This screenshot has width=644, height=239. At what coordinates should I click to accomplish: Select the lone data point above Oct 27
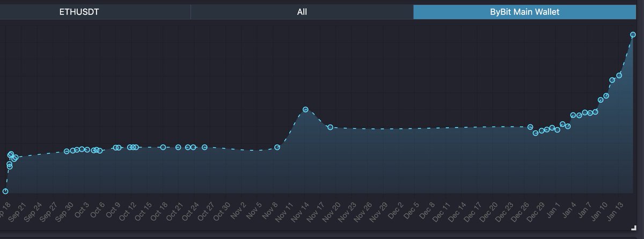coord(204,147)
